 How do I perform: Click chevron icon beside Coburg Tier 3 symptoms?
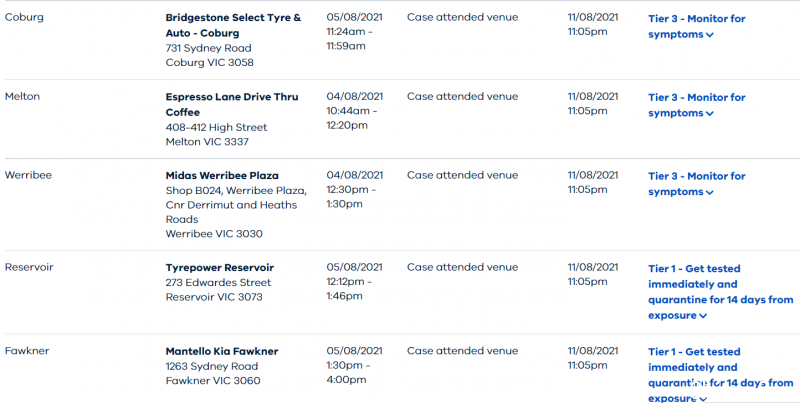710,35
